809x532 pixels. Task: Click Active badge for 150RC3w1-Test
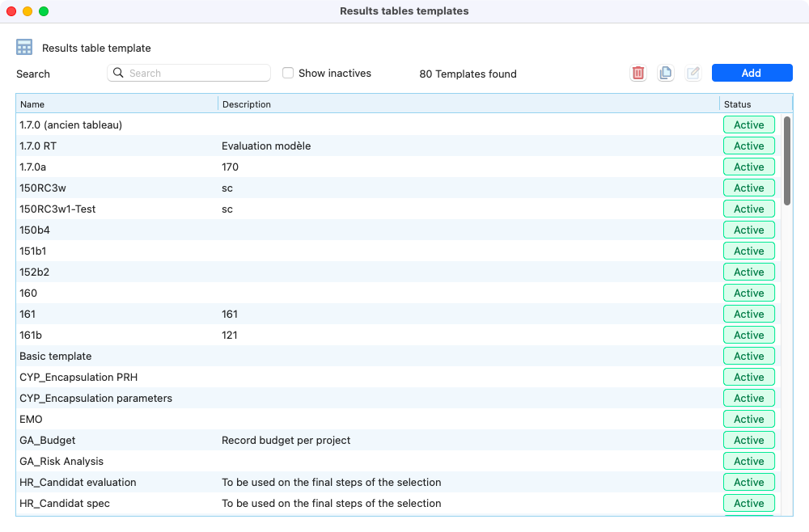748,209
